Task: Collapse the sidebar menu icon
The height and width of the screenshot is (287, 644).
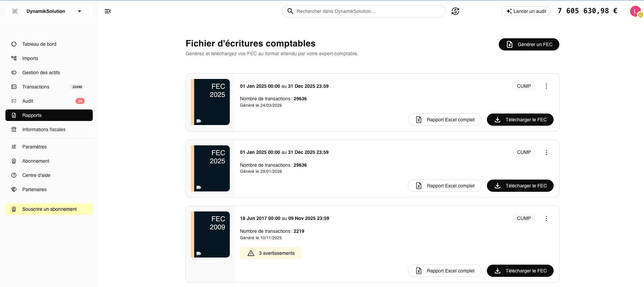Action: (108, 11)
